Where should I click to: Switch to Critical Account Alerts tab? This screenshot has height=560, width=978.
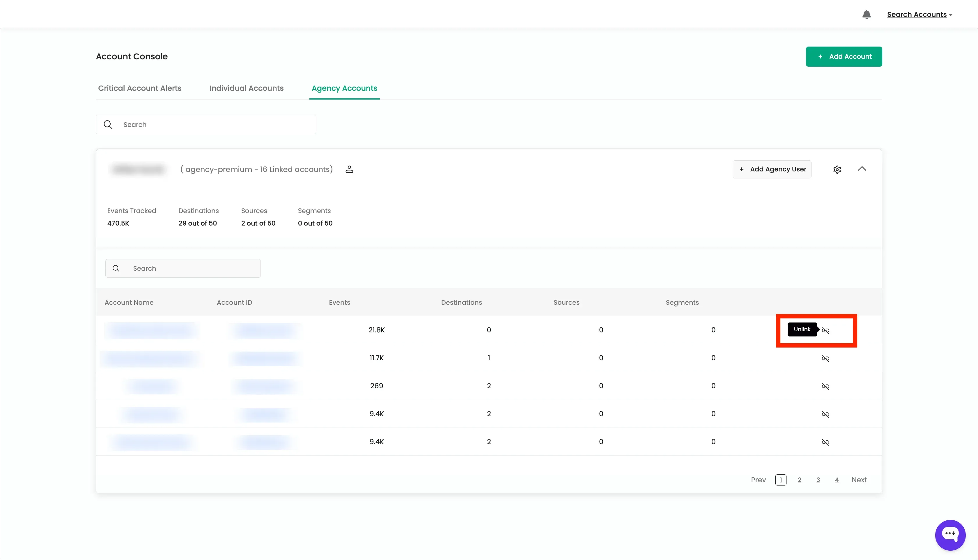[x=140, y=88]
